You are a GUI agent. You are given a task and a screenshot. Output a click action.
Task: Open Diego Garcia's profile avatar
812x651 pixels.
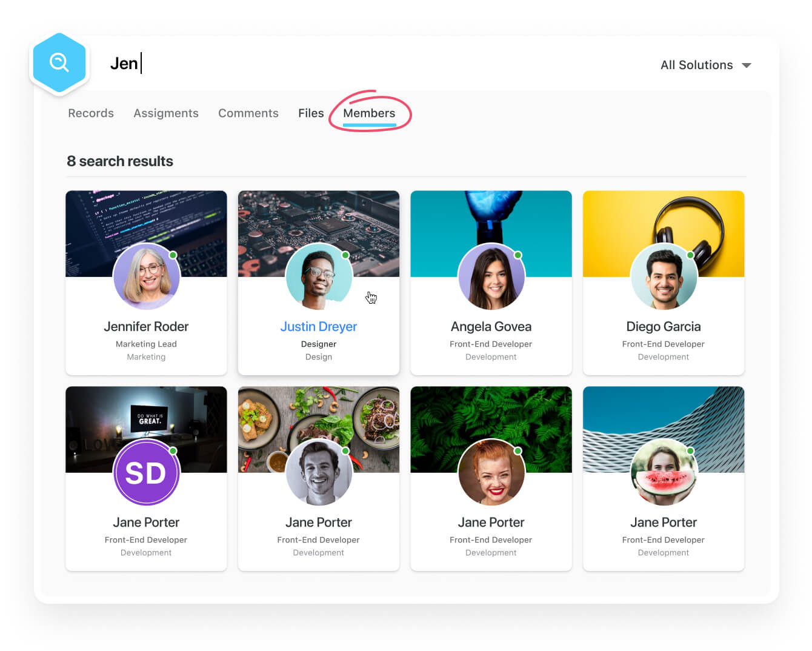tap(664, 276)
